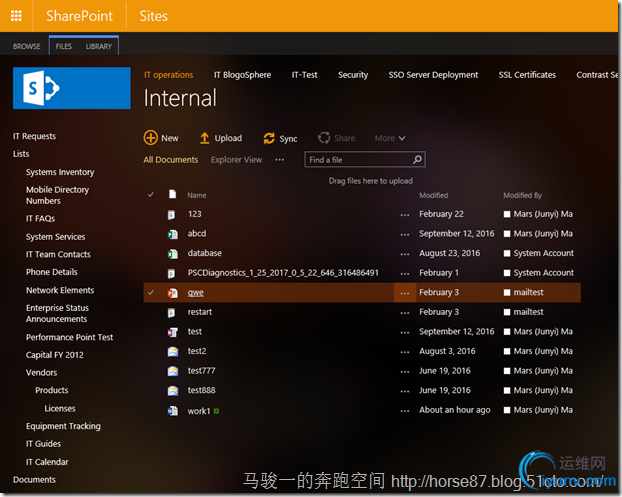Click the SharePoint site logo

click(71, 88)
